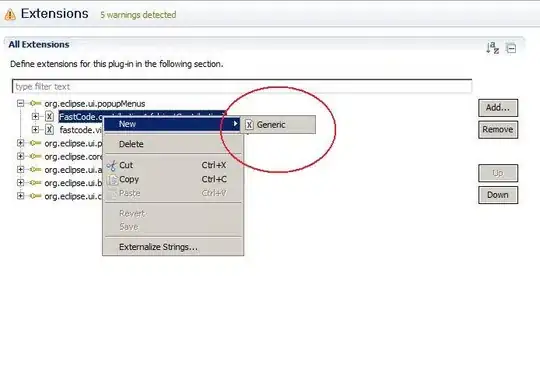540x380 pixels.
Task: Click the extension icon beside org.eclipse.core
Action: (35, 156)
